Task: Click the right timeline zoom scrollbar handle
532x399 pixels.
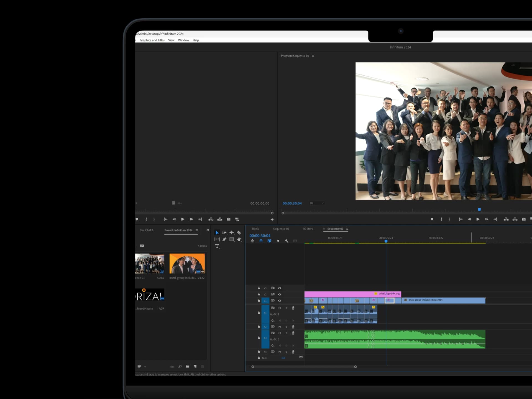Action: point(355,367)
